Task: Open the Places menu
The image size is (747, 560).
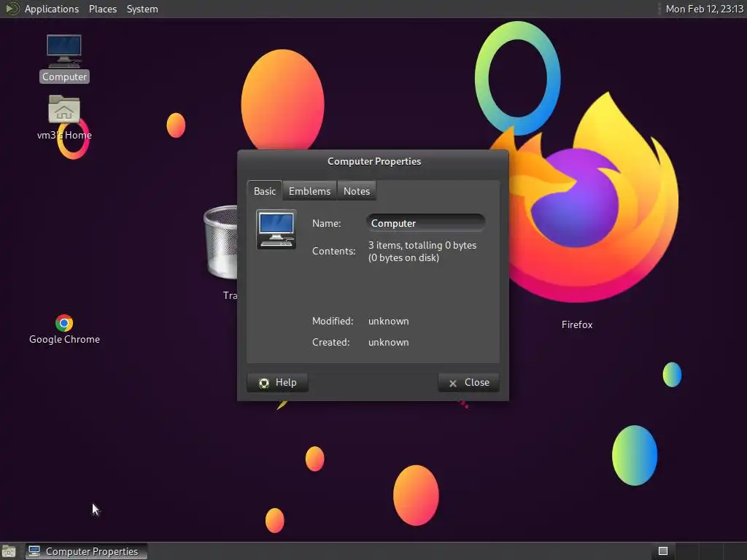Action: (x=102, y=9)
